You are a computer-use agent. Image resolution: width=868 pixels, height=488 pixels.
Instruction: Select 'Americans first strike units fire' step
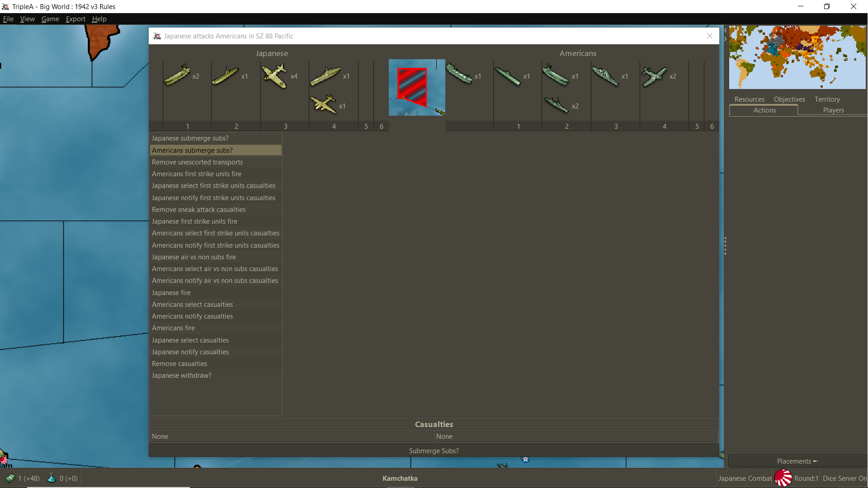click(x=216, y=174)
